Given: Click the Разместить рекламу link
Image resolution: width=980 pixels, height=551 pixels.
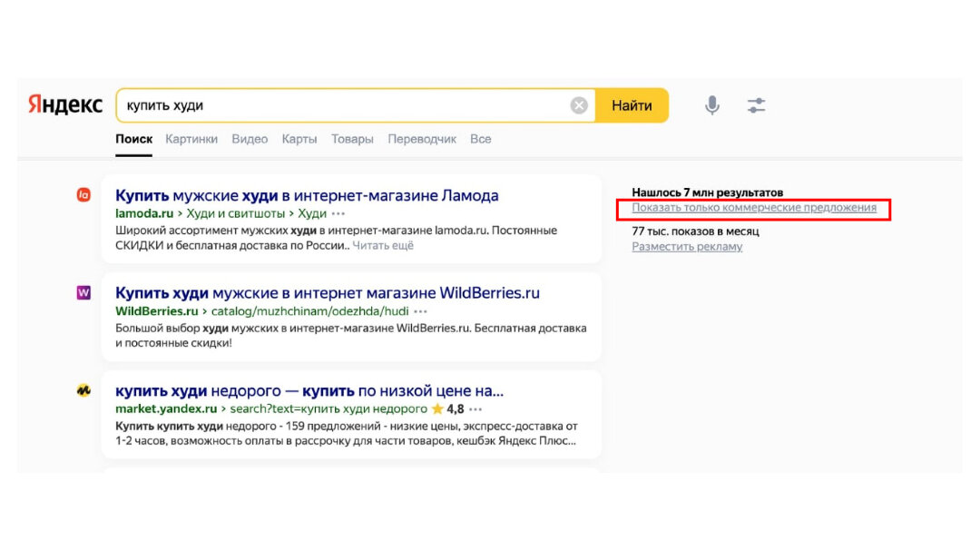Looking at the screenshot, I should click(687, 246).
